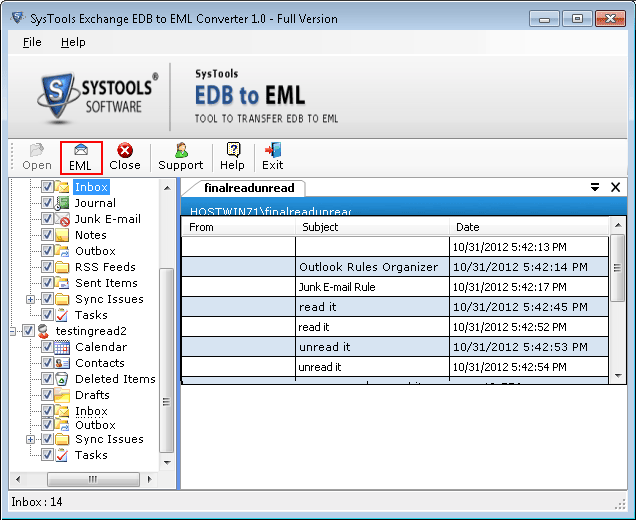Click the lower Tasks folder icon
Image resolution: width=636 pixels, height=520 pixels.
tap(62, 455)
